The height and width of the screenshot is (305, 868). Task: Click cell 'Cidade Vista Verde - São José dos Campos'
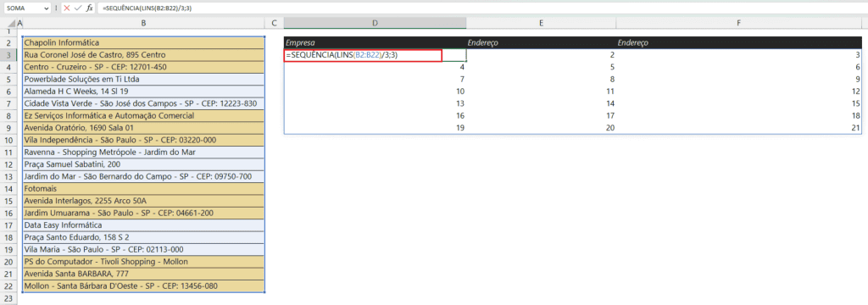(x=143, y=103)
